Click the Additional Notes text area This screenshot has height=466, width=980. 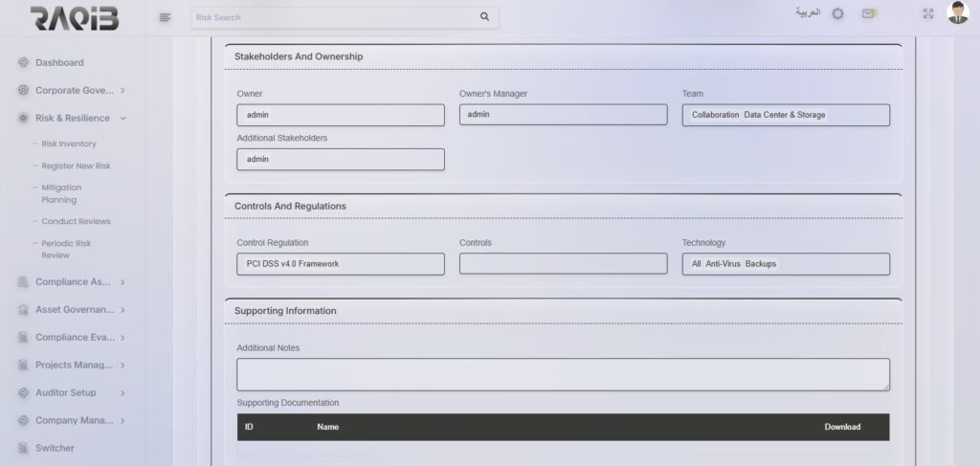coord(563,374)
